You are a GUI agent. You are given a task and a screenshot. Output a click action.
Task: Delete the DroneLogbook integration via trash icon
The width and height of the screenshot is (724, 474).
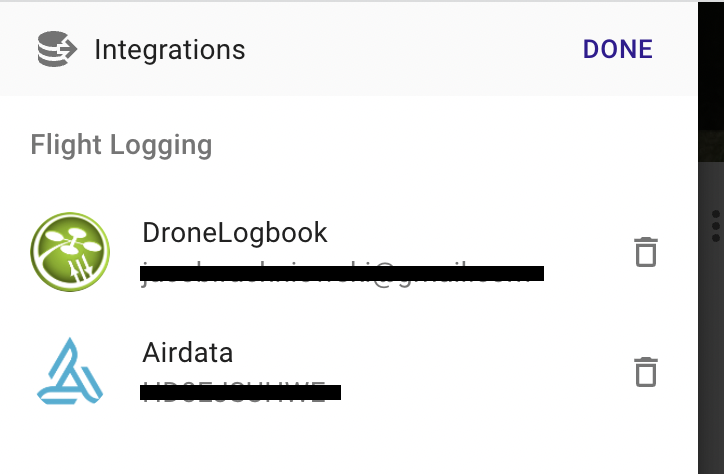(646, 252)
